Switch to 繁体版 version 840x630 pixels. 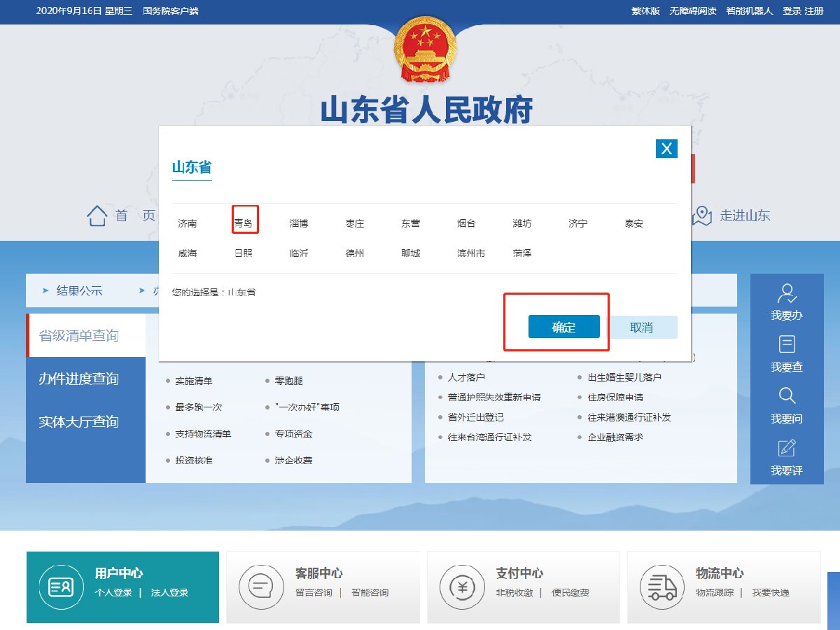tap(645, 11)
